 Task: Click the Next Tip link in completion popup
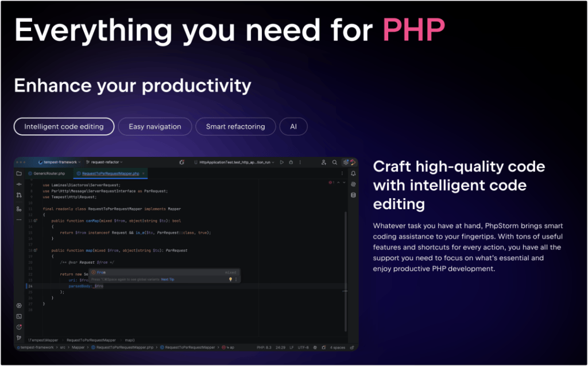(x=168, y=279)
